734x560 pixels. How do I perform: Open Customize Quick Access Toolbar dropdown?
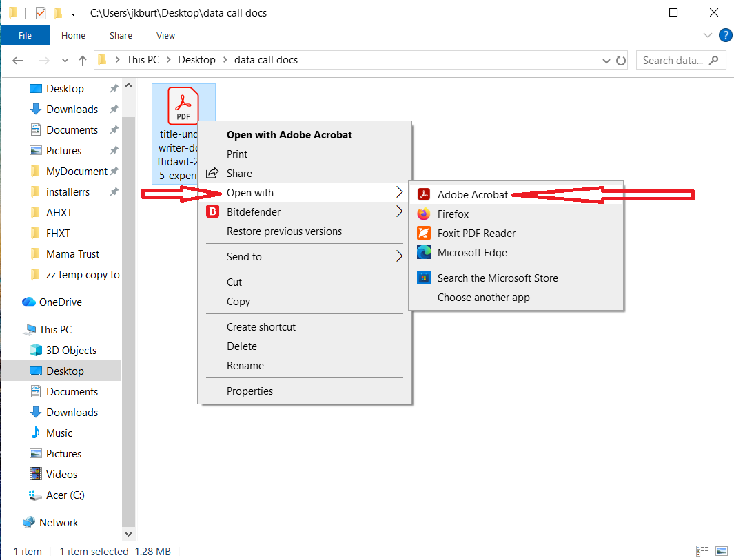(74, 14)
